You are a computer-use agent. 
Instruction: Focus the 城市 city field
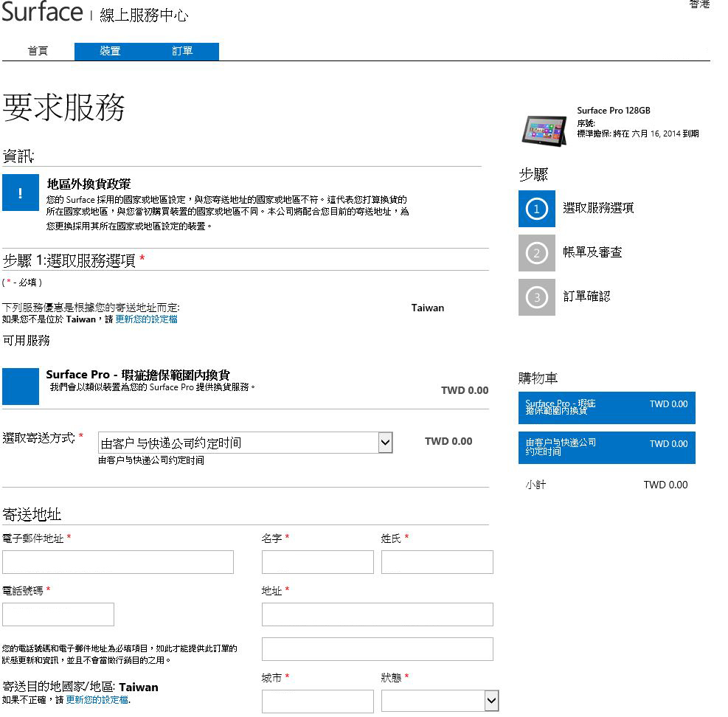click(318, 702)
